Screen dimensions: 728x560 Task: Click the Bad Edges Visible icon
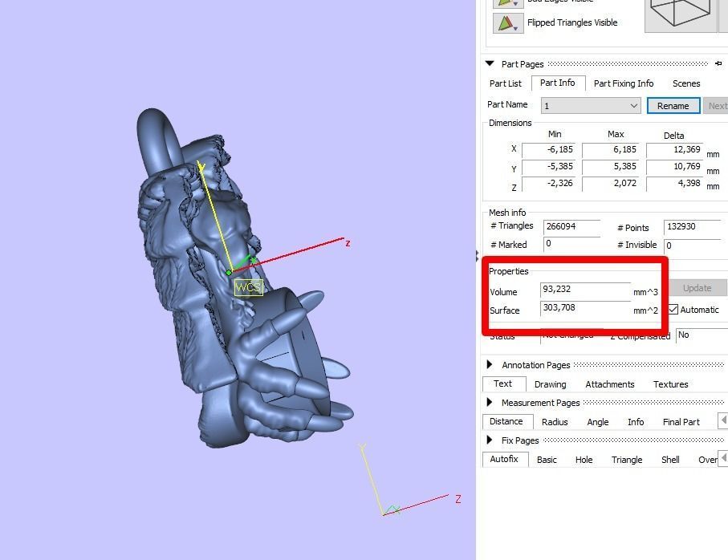507,3
